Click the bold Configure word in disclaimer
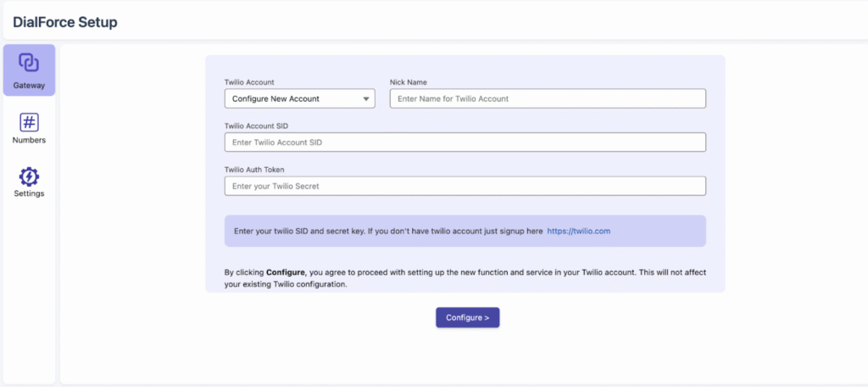 point(285,272)
